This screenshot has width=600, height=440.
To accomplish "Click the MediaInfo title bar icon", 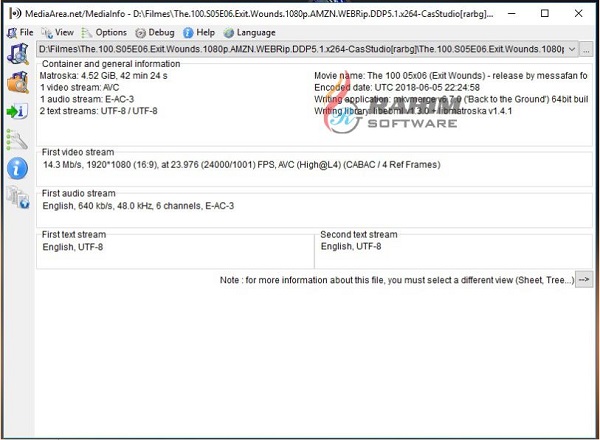I will [15, 14].
